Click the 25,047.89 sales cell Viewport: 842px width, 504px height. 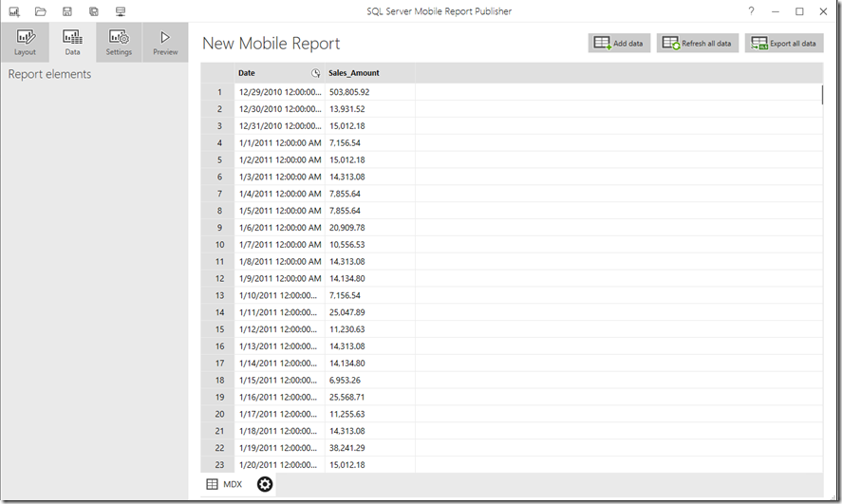click(369, 312)
